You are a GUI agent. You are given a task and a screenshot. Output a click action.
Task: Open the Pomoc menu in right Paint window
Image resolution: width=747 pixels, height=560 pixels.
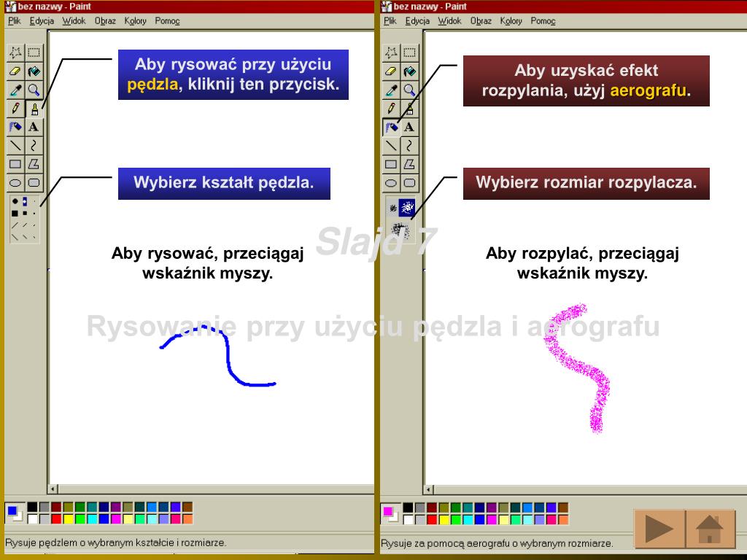(543, 21)
